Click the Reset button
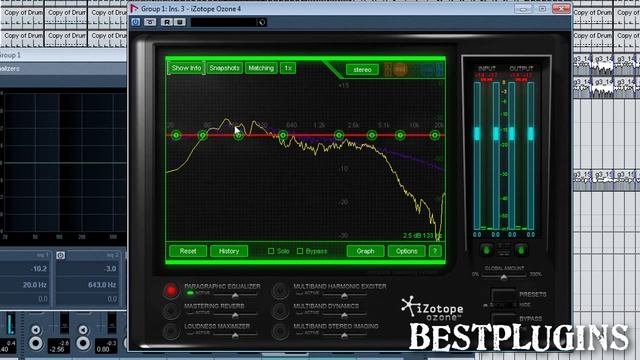This screenshot has height=360, width=640. [x=188, y=251]
